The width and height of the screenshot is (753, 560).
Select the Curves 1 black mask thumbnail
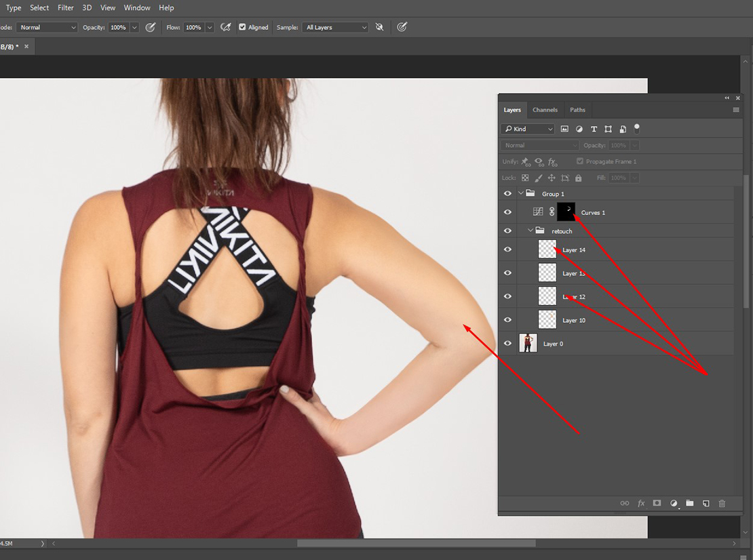566,212
